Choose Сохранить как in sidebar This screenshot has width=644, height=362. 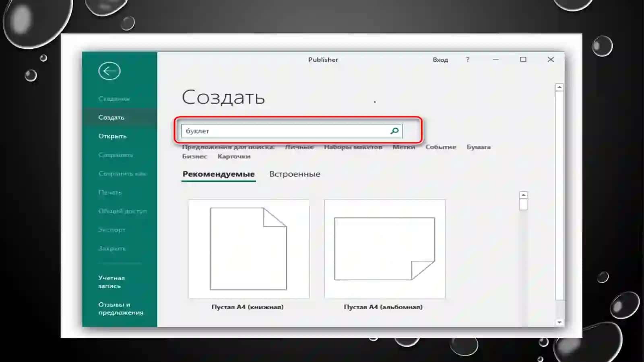(x=122, y=174)
